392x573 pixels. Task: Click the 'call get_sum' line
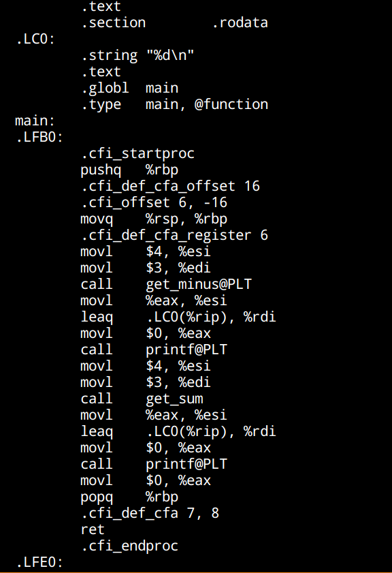tap(142, 399)
